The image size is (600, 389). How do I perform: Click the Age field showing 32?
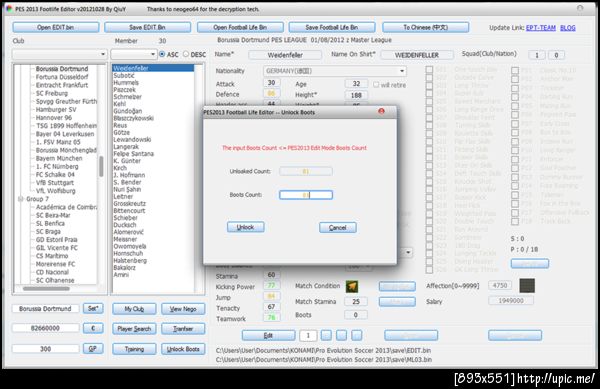coord(356,84)
